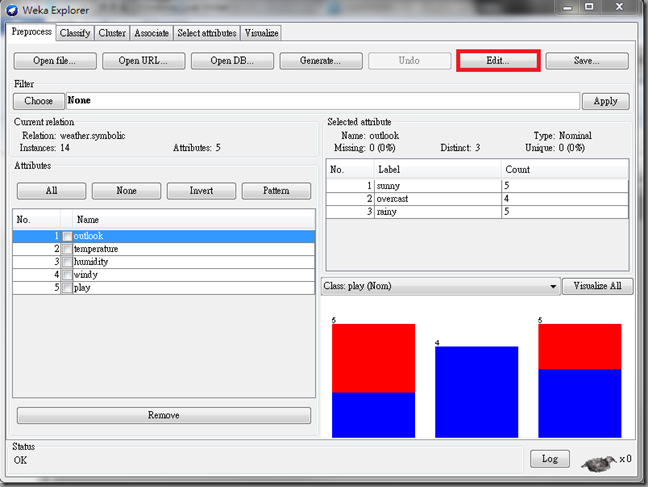Click the Open file... button

[x=55, y=61]
